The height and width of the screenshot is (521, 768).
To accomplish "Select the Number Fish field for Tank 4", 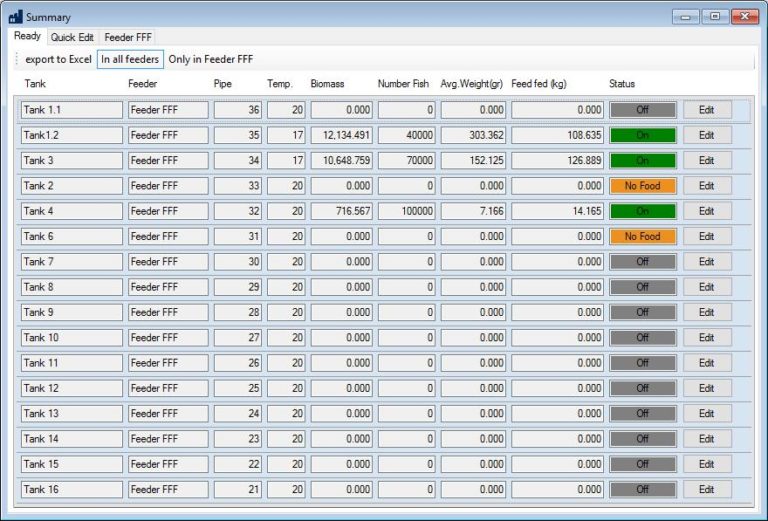I will click(x=406, y=211).
